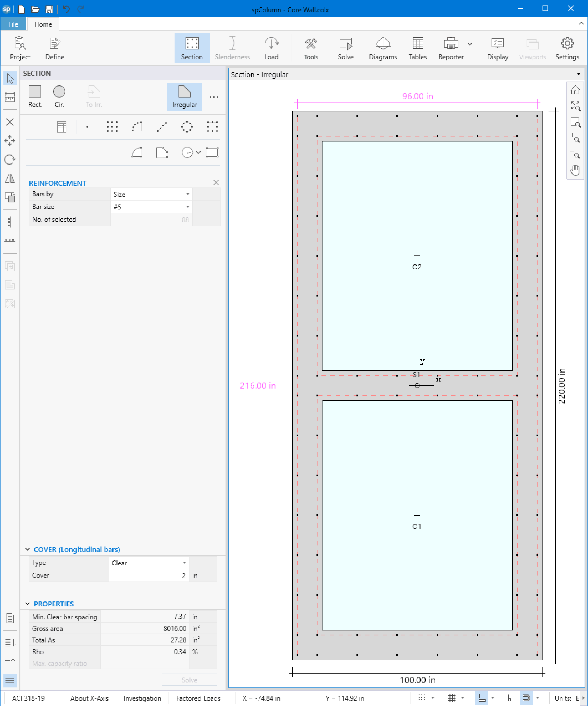The height and width of the screenshot is (706, 588).
Task: Open the File menu tab
Action: tap(13, 24)
